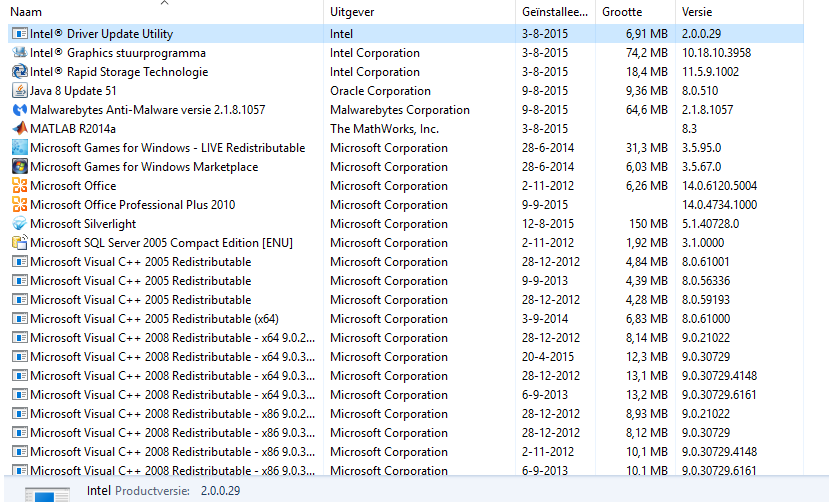
Task: Select the SQL Server 2005 Compact Edition icon
Action: click(20, 243)
